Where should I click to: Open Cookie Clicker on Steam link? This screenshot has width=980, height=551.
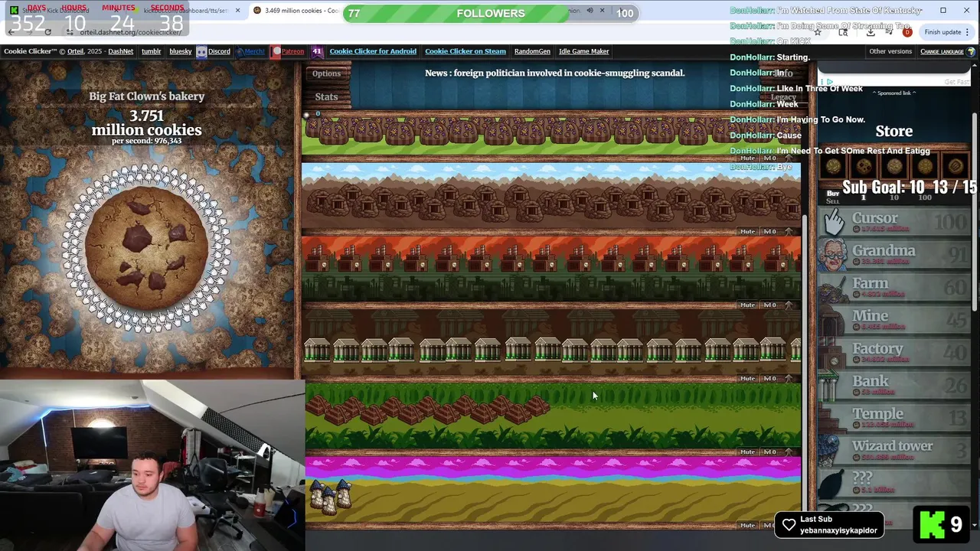[465, 51]
